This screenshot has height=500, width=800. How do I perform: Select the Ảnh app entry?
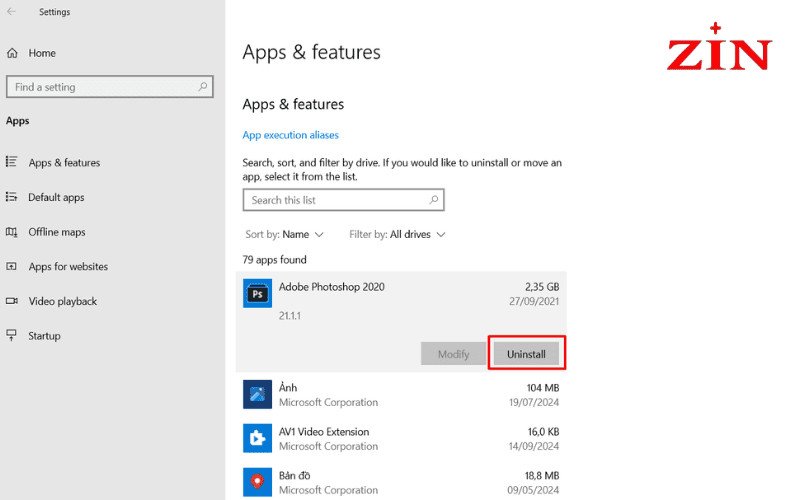(x=401, y=394)
